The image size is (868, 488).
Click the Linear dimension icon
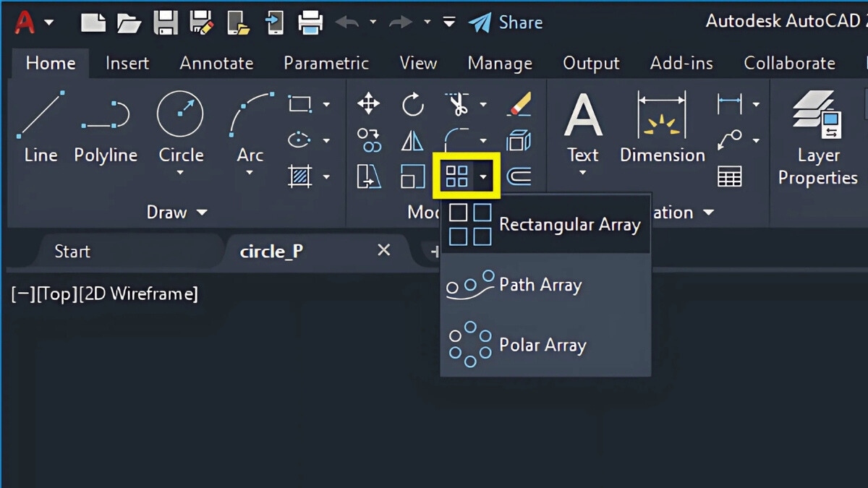pyautogui.click(x=731, y=104)
